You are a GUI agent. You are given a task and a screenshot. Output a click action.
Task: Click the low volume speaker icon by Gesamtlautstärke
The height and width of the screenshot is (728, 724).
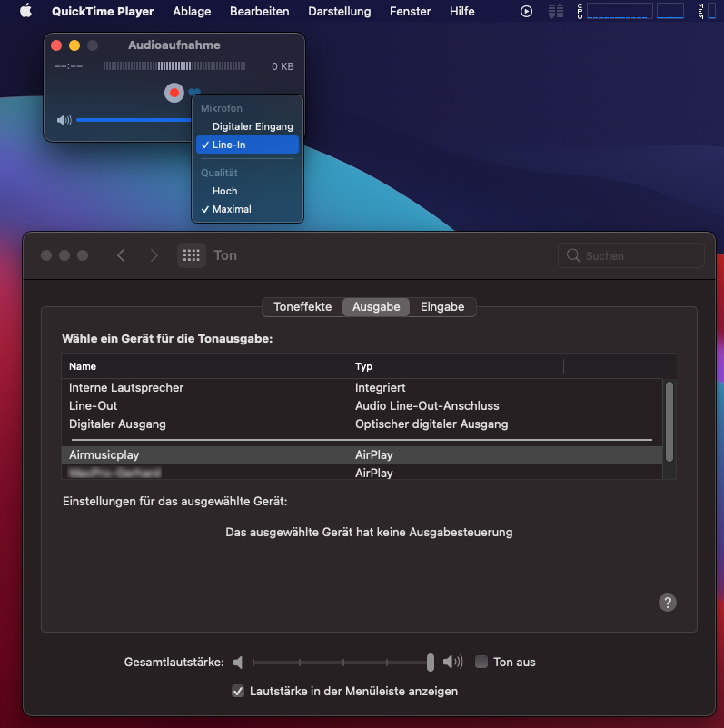coord(238,662)
